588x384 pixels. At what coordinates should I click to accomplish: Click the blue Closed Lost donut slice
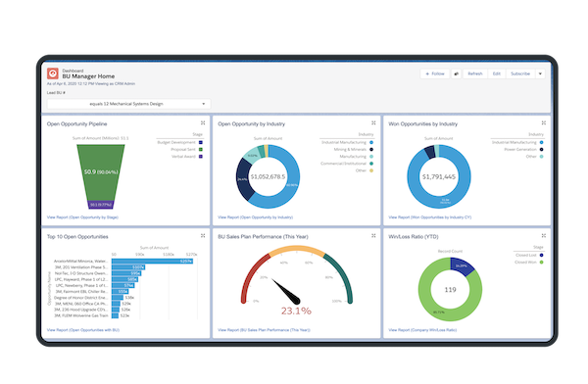pos(462,266)
